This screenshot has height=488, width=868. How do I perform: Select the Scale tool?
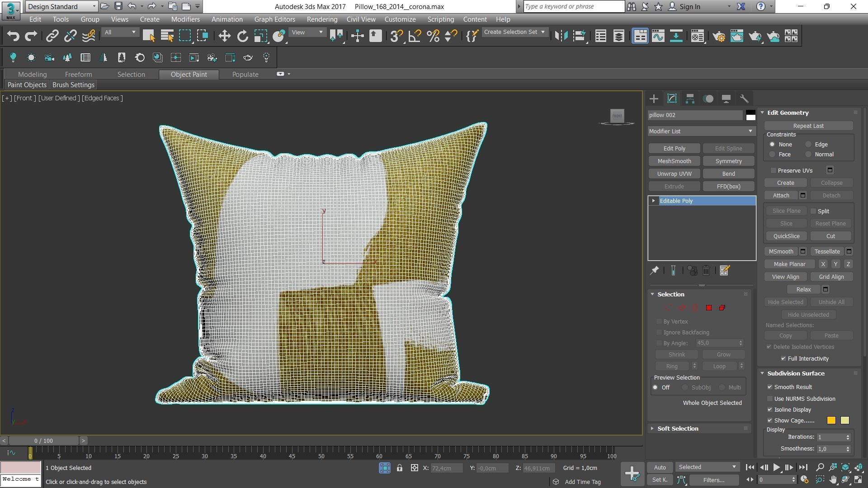(x=260, y=36)
